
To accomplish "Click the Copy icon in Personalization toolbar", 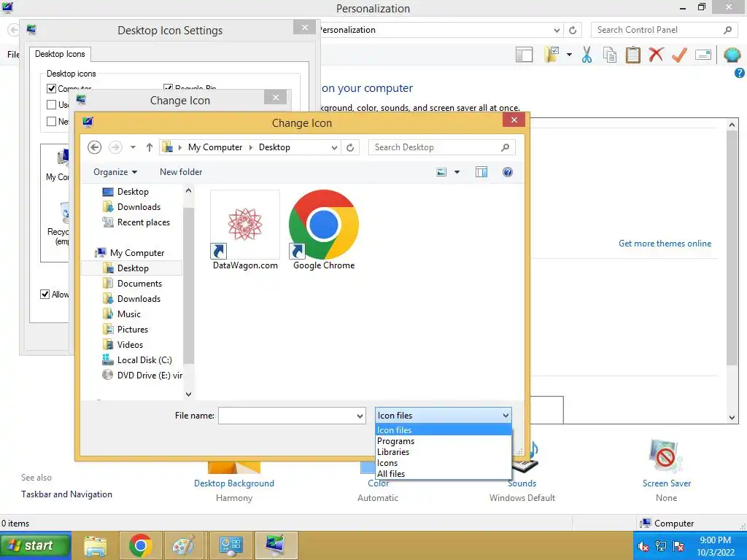I will point(610,55).
